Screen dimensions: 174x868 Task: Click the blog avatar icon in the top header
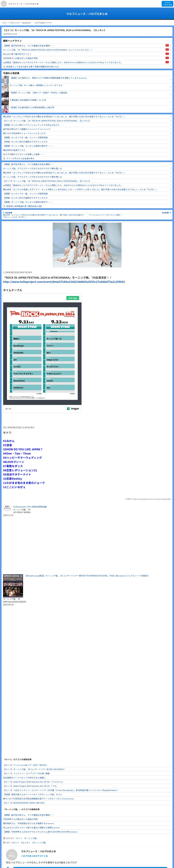pyautogui.click(x=4, y=4)
